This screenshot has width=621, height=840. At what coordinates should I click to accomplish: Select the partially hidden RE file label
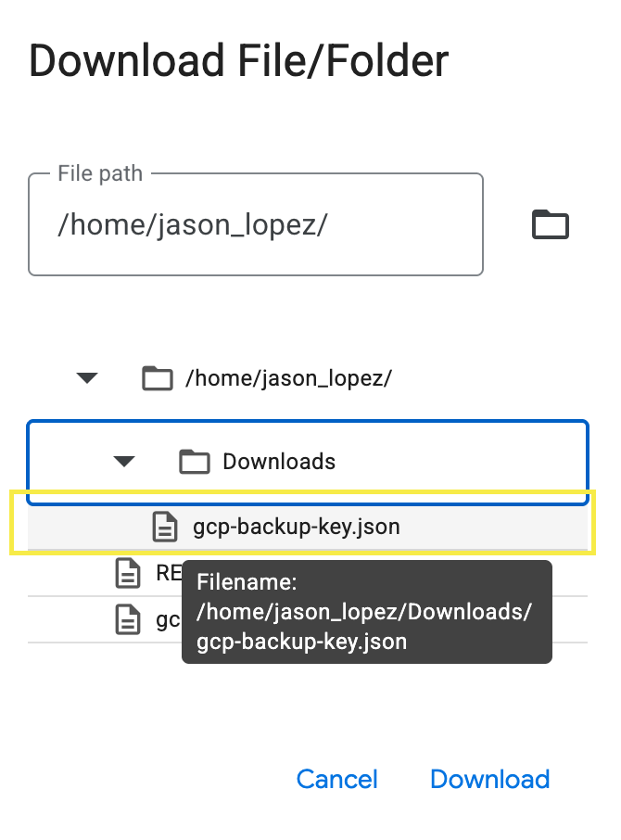pyautogui.click(x=168, y=574)
